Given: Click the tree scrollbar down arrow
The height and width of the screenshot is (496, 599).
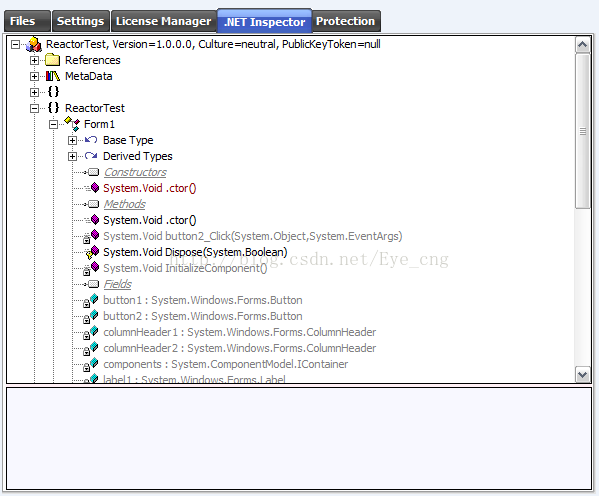Looking at the screenshot, I should click(583, 374).
